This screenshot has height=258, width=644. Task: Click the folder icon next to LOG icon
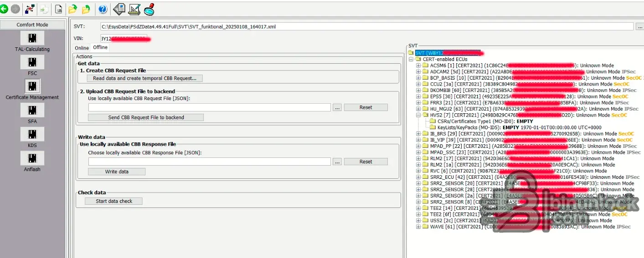[72, 9]
